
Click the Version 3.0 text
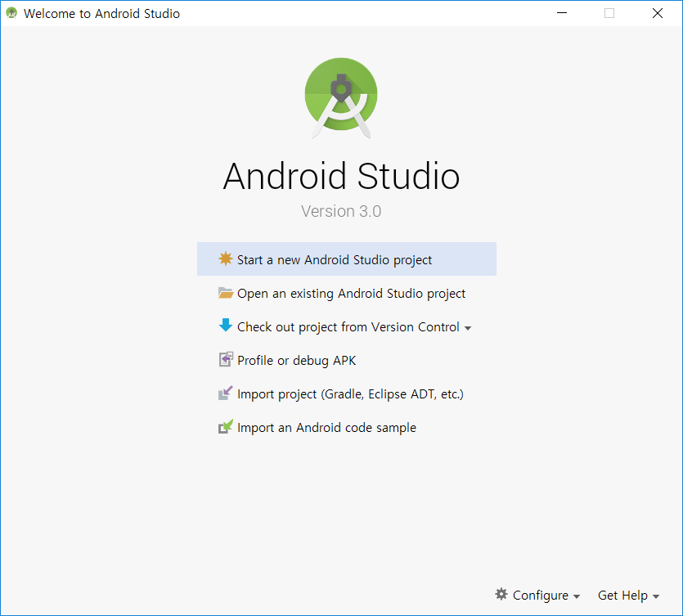341,211
